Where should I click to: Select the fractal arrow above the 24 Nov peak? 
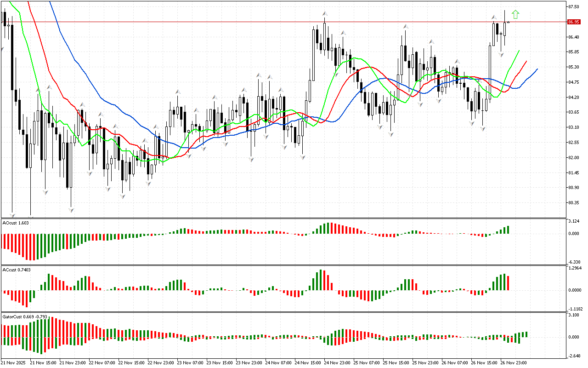coord(325,14)
